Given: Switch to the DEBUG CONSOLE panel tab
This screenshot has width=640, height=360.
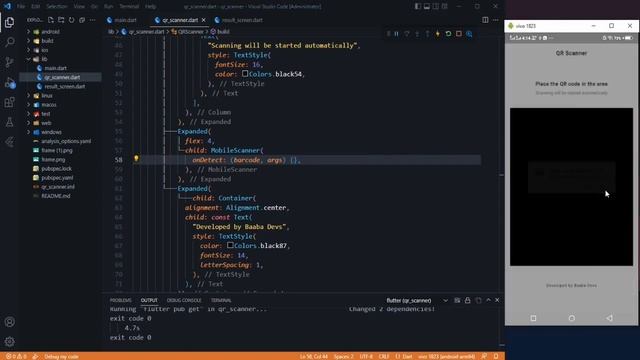Looking at the screenshot, I should (x=184, y=300).
